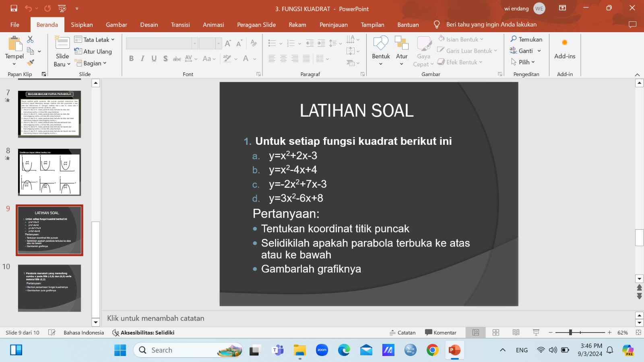This screenshot has width=644, height=362.
Task: Switch to Reading view in status bar
Action: click(x=516, y=333)
